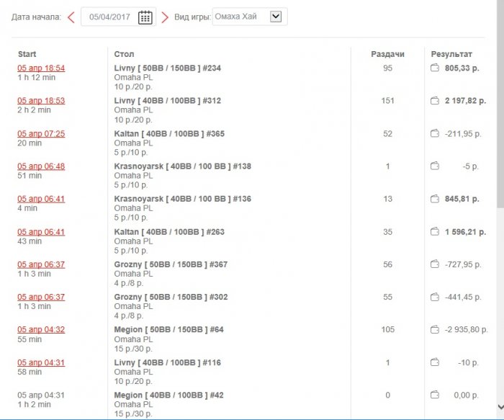Click the Результат column header
Viewport: 504px width, 420px height.
point(451,54)
